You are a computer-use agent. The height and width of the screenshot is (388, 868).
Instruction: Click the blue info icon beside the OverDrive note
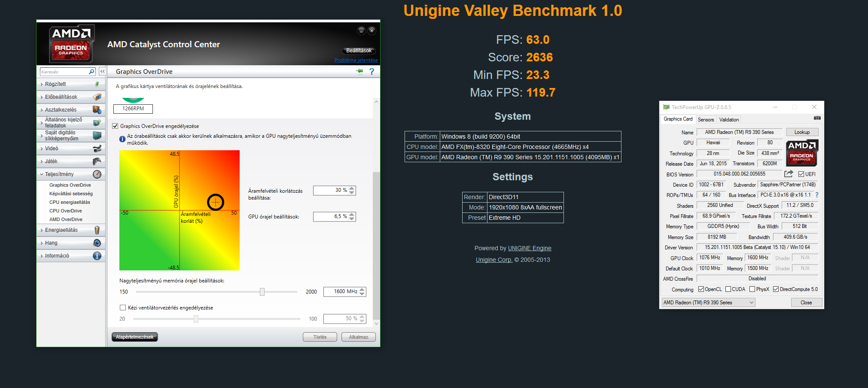point(122,139)
